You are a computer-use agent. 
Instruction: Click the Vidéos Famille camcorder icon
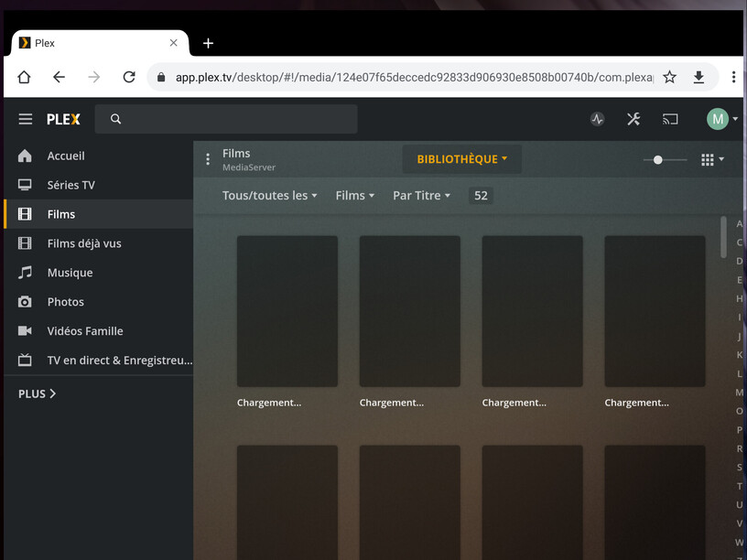pos(25,331)
